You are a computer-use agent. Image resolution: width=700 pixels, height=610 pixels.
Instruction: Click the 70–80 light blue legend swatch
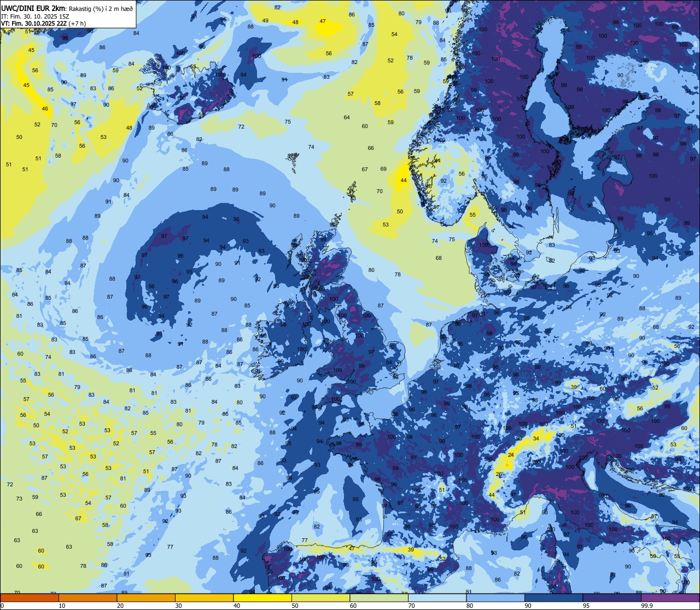click(x=437, y=598)
